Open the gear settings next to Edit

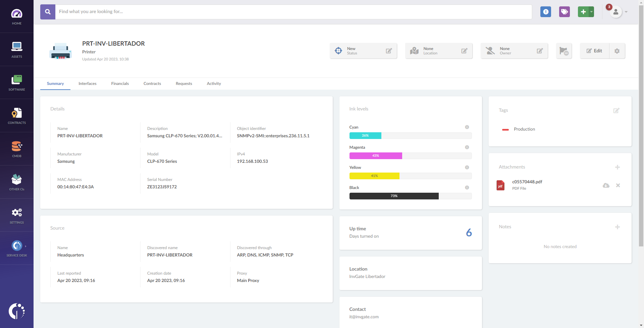(617, 51)
